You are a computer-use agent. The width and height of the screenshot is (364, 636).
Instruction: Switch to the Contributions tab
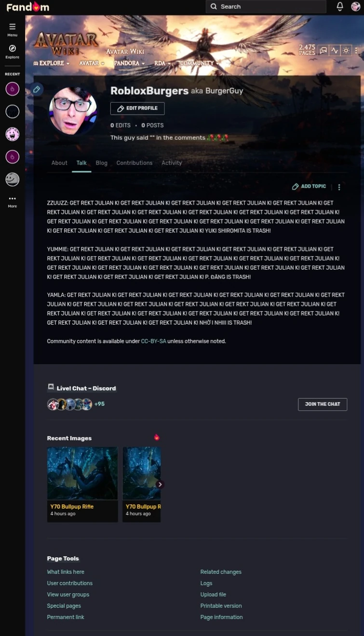(x=134, y=163)
